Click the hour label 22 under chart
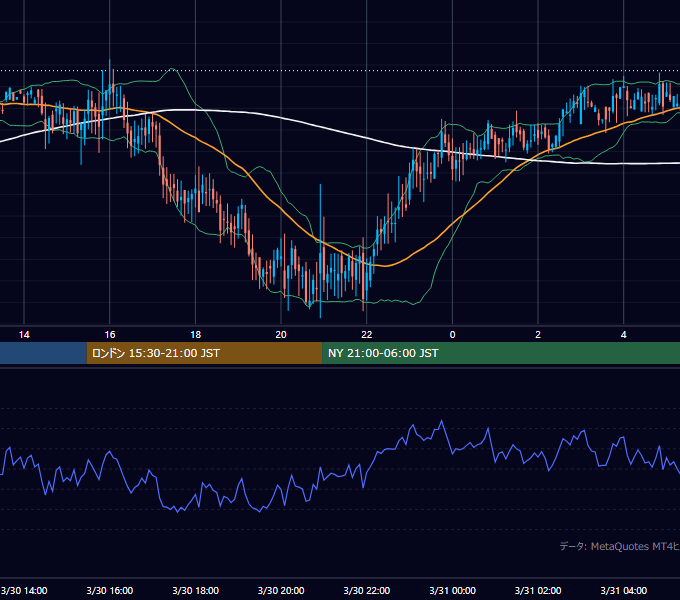The width and height of the screenshot is (680, 600). (367, 335)
